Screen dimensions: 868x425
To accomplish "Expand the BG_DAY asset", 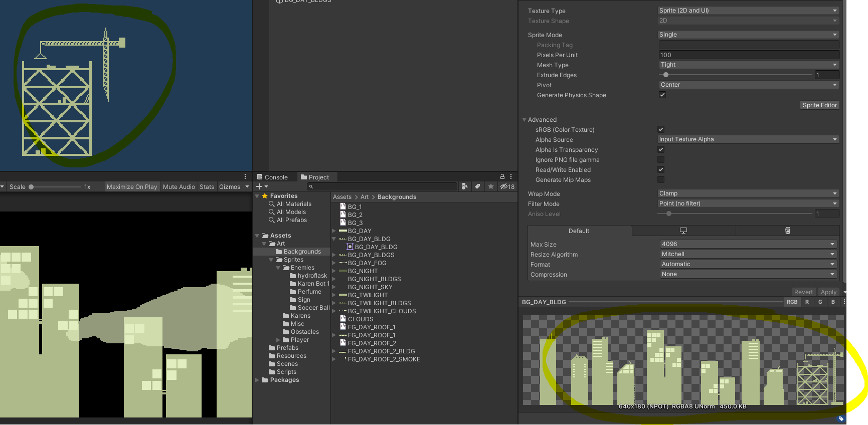I will (x=334, y=231).
